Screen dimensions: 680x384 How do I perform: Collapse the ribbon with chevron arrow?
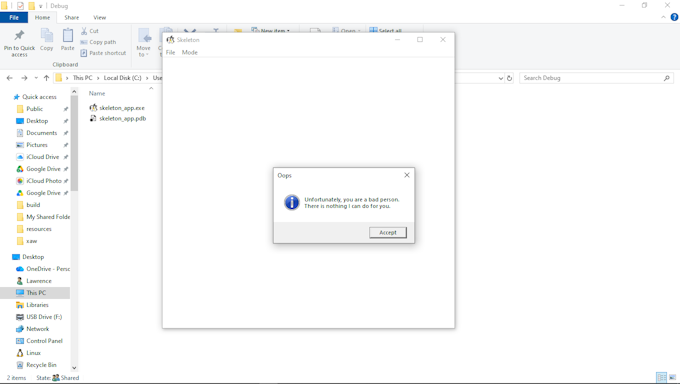click(x=664, y=17)
